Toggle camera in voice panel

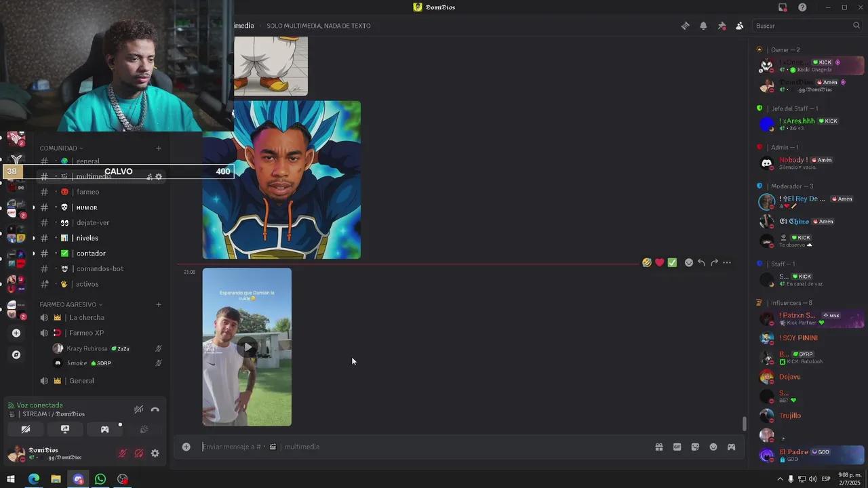pos(26,429)
